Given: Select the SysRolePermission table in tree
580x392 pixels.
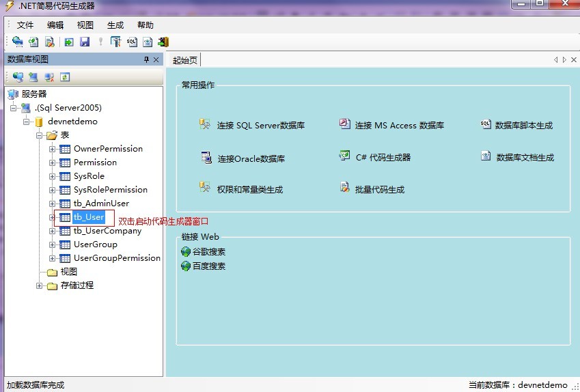Looking at the screenshot, I should coord(110,190).
